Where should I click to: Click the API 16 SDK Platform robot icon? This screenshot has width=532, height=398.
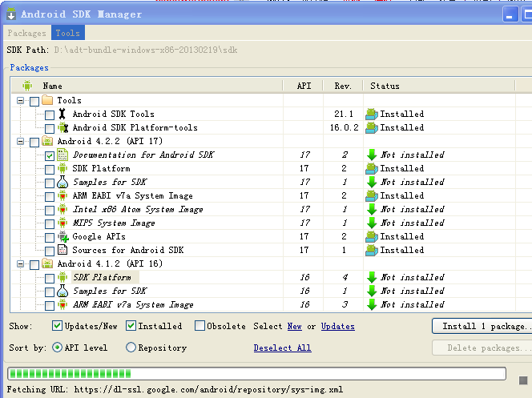click(x=62, y=277)
